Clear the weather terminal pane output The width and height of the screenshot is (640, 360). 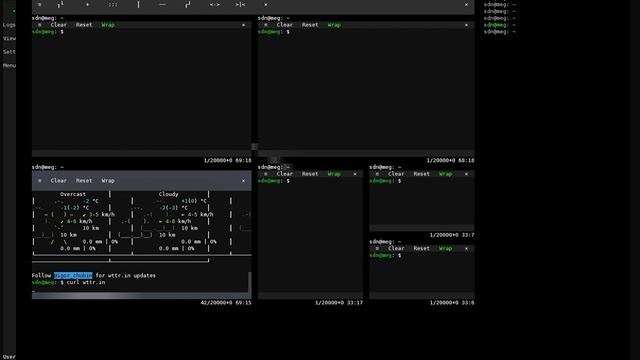click(58, 180)
